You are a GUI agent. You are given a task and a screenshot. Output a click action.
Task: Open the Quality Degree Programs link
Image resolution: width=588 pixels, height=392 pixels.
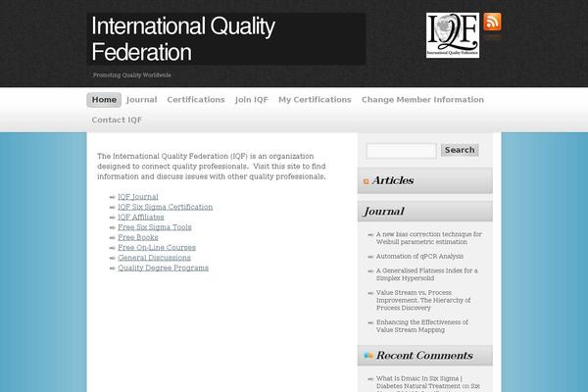(x=163, y=268)
